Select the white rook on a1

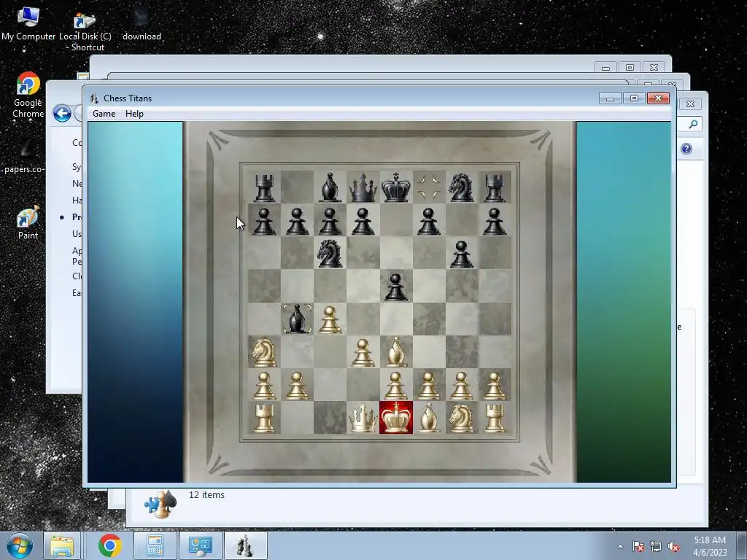tap(264, 418)
